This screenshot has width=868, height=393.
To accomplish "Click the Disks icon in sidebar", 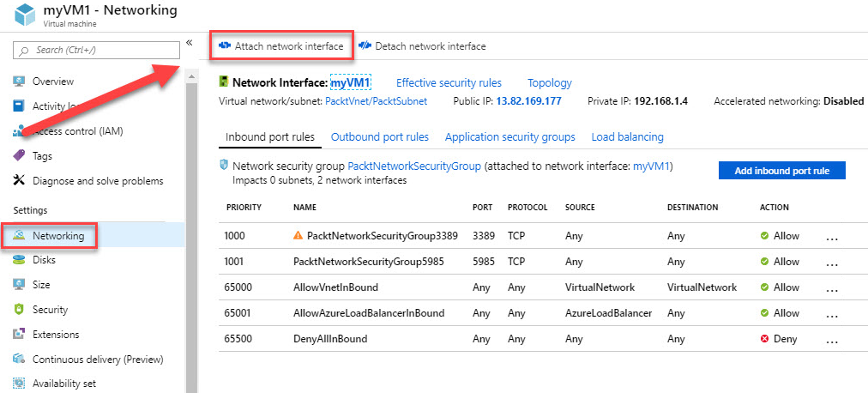I will pyautogui.click(x=19, y=260).
